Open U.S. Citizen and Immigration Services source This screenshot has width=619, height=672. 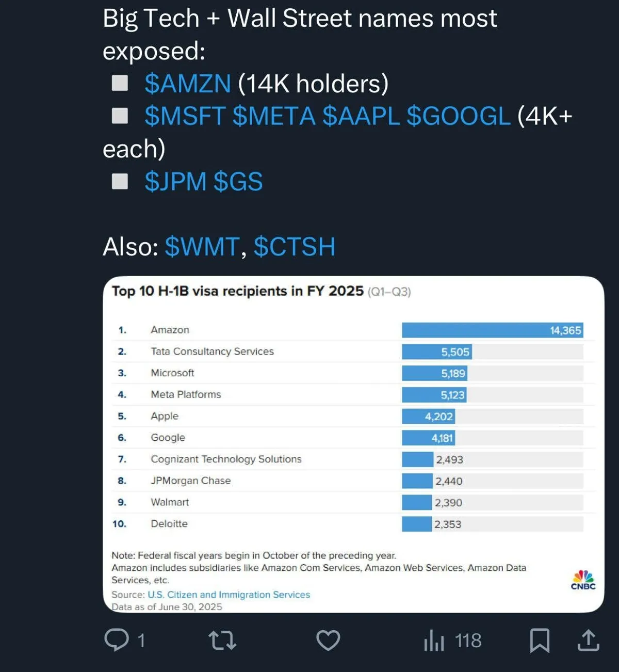click(x=229, y=595)
